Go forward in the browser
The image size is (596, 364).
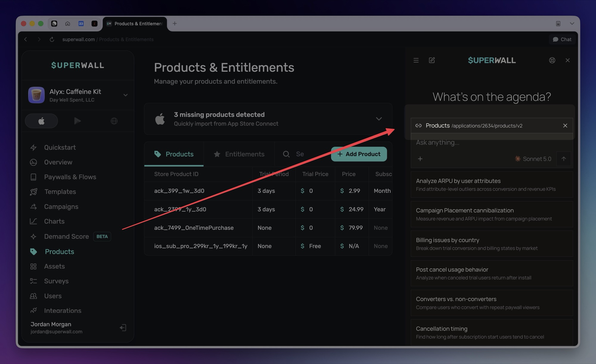[x=39, y=39]
